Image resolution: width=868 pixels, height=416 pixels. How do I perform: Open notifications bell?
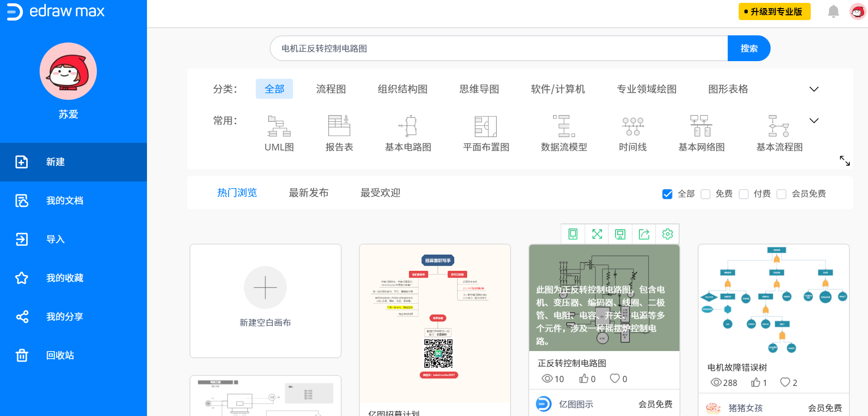coord(833,11)
